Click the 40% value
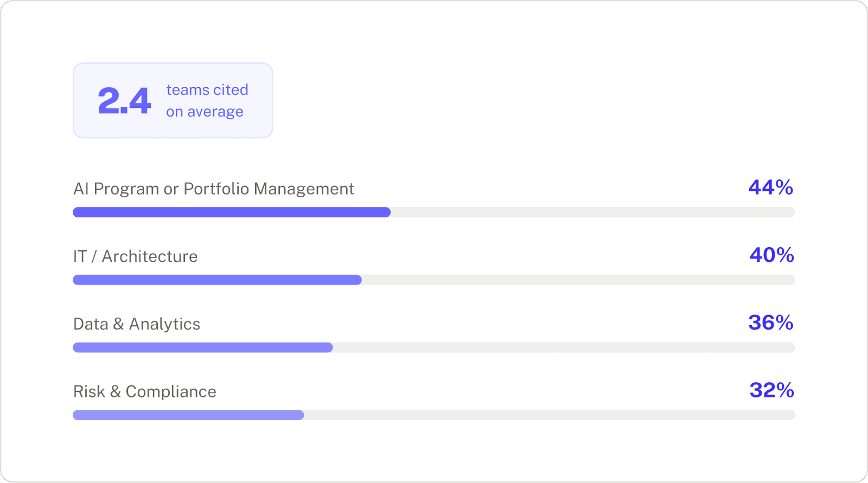This screenshot has height=483, width=868. pyautogui.click(x=771, y=255)
